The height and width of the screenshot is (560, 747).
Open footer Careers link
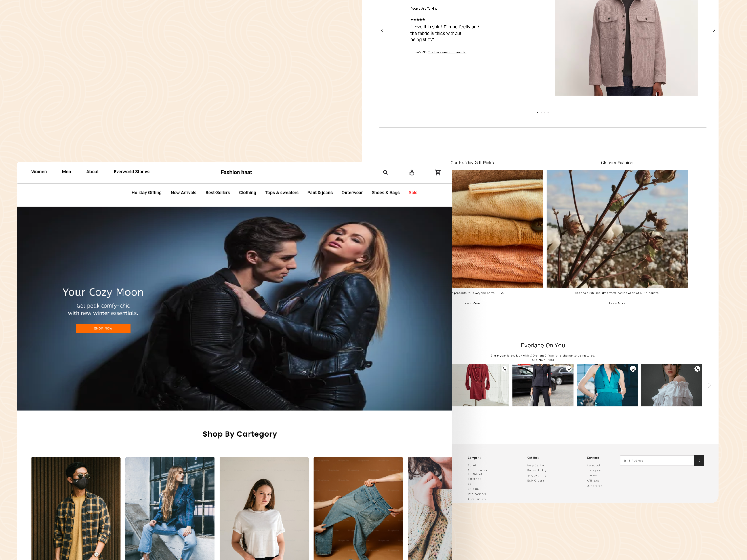click(473, 489)
